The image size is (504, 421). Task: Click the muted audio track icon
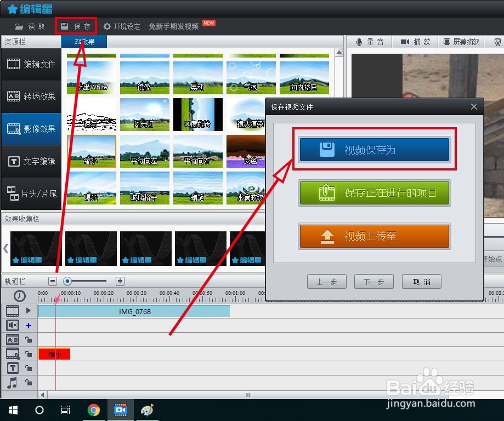point(13,325)
